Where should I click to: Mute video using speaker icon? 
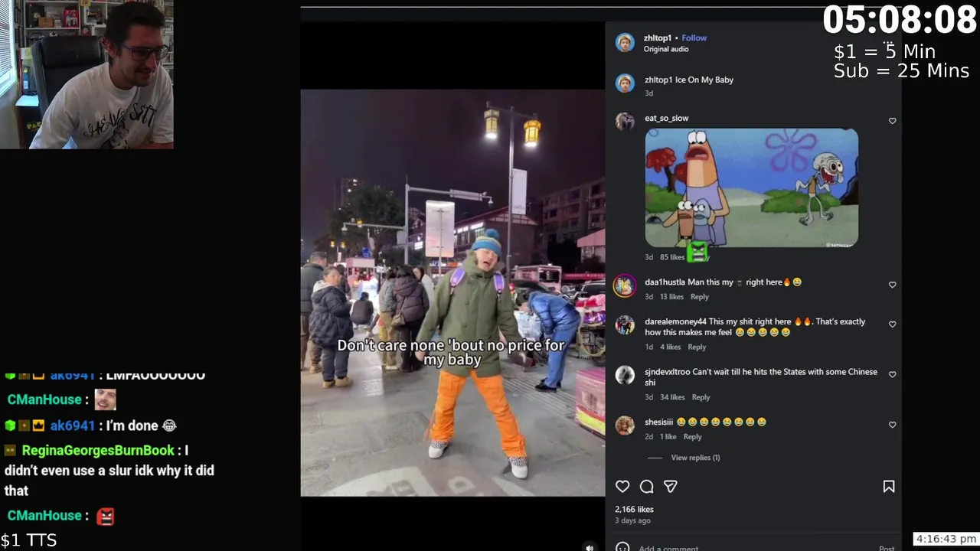(590, 547)
